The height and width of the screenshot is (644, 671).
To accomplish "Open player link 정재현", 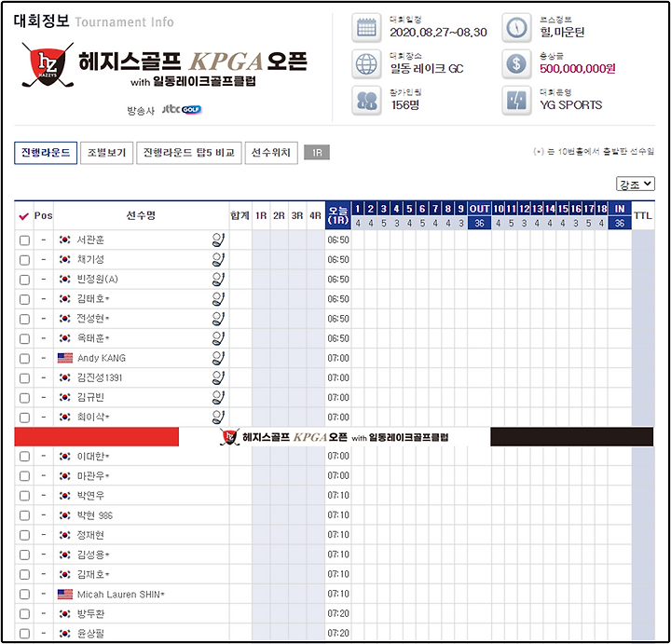I will pyautogui.click(x=90, y=535).
